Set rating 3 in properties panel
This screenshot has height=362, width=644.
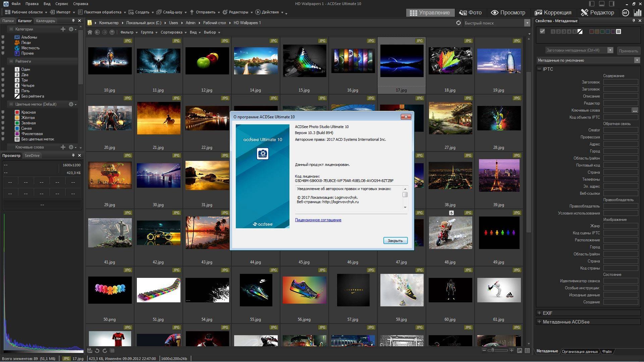564,32
